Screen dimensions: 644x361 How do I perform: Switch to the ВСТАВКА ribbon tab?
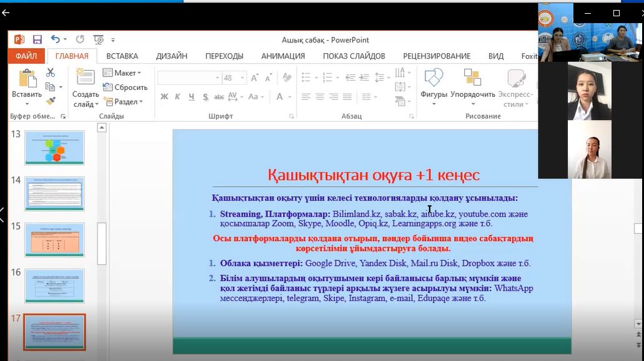pos(122,56)
